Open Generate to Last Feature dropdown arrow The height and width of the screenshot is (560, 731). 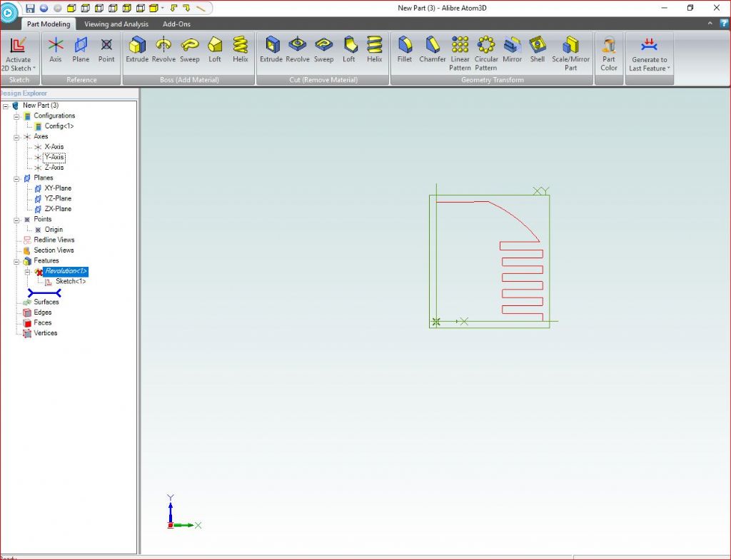(x=669, y=68)
